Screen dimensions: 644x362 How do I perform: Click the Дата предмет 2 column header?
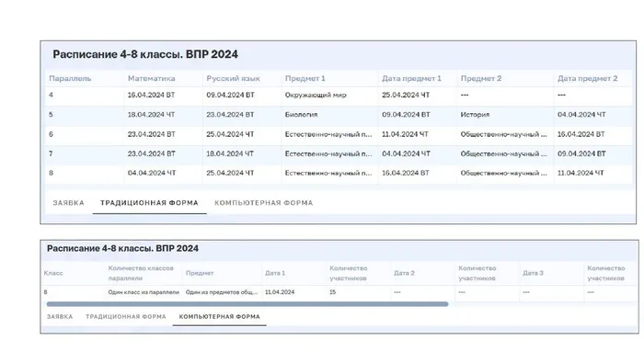587,78
